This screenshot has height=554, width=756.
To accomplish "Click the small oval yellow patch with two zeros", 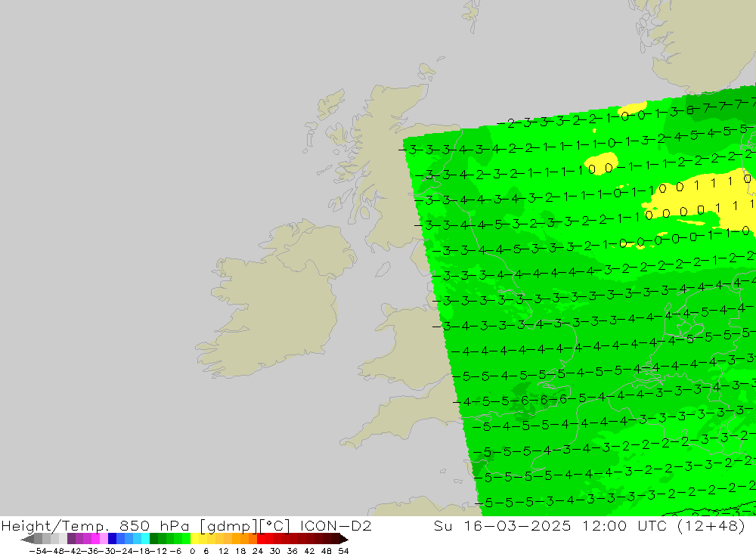I will [601, 163].
